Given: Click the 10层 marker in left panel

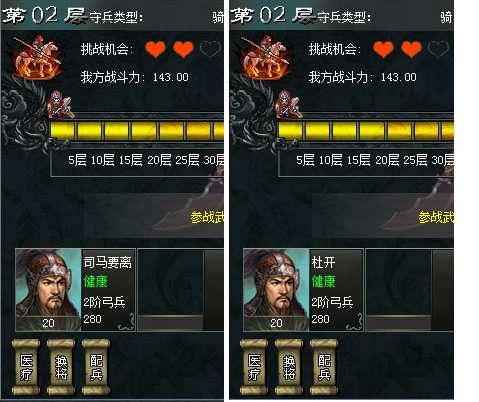Looking at the screenshot, I should (x=102, y=160).
